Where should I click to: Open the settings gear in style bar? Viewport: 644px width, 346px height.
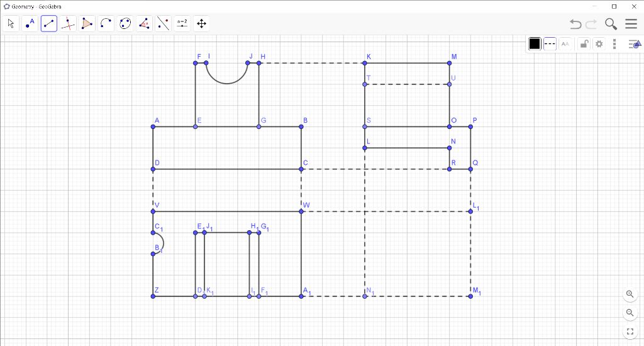(599, 43)
